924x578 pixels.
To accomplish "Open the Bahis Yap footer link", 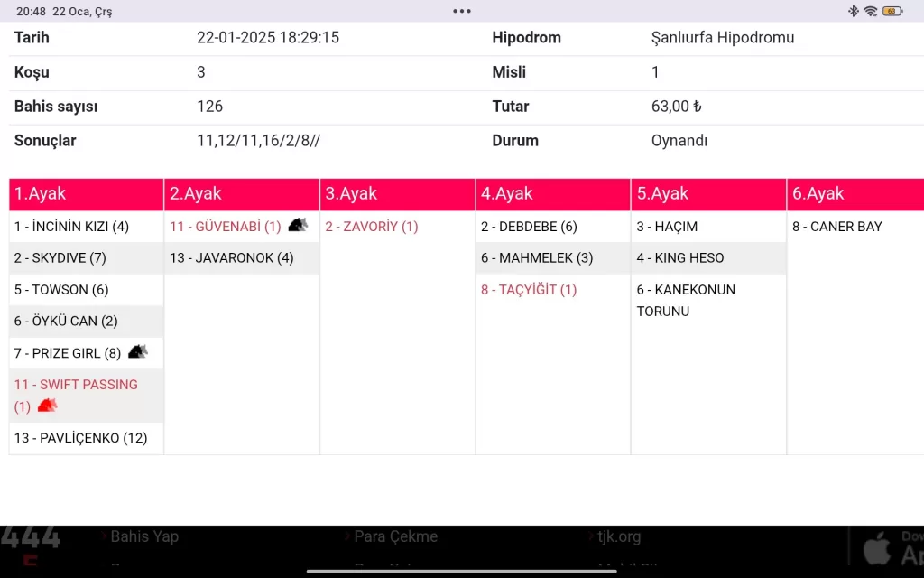I will pyautogui.click(x=144, y=536).
